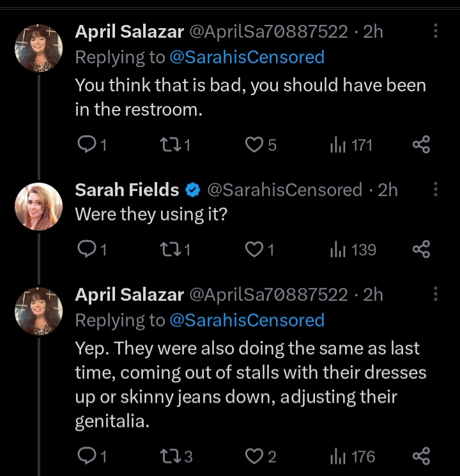Open more options on April's first tweet
This screenshot has width=460, height=476.
tap(436, 31)
